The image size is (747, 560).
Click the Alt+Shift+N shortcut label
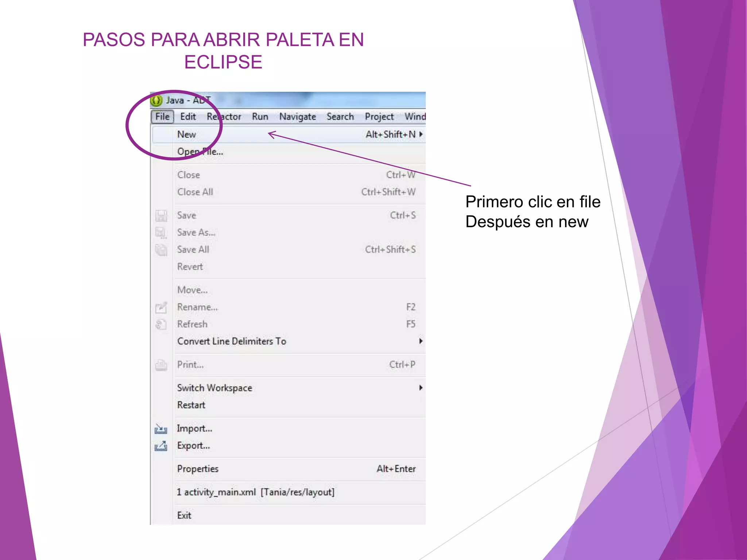[x=391, y=135]
